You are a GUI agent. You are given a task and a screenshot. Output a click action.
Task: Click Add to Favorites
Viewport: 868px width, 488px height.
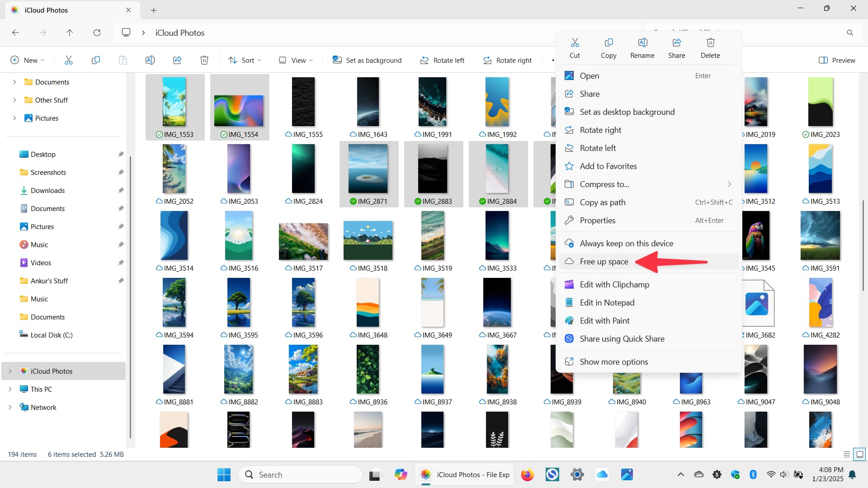pyautogui.click(x=649, y=166)
